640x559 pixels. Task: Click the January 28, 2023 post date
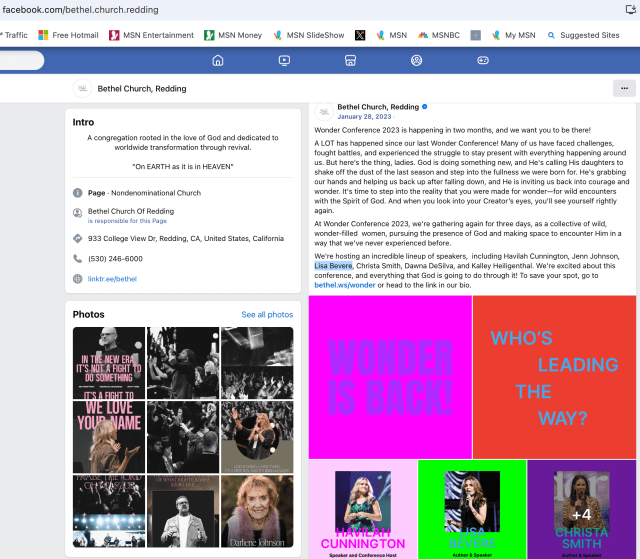363,116
